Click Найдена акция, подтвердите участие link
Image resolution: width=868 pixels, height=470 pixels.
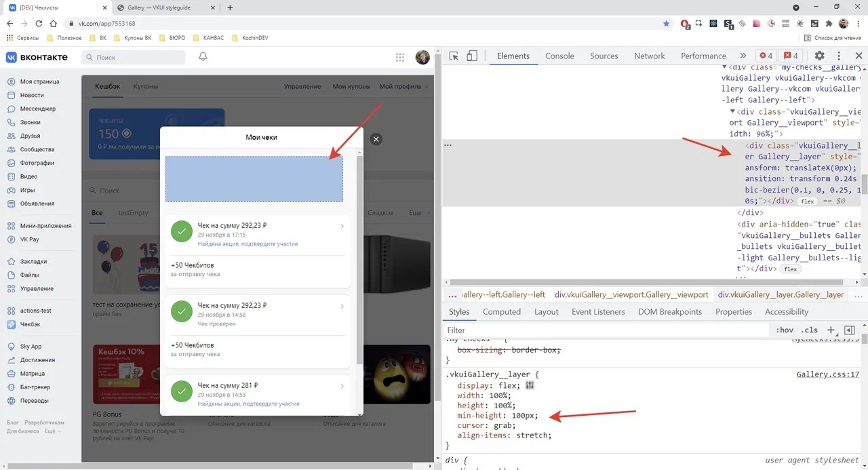(x=248, y=244)
